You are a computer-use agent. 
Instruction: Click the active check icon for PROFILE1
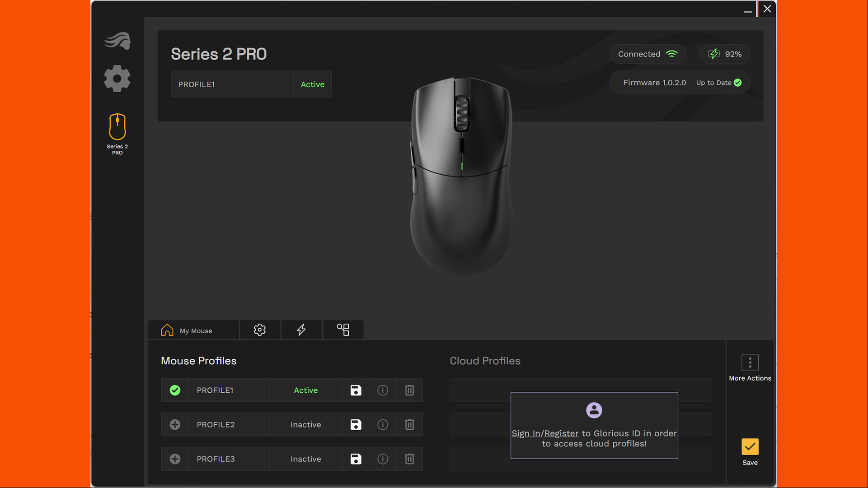[x=175, y=390]
